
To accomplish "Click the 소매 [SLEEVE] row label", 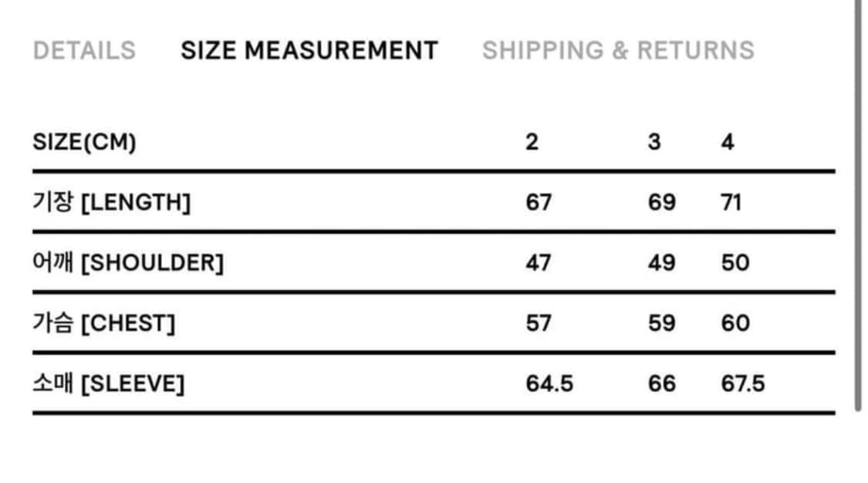I will point(109,383).
